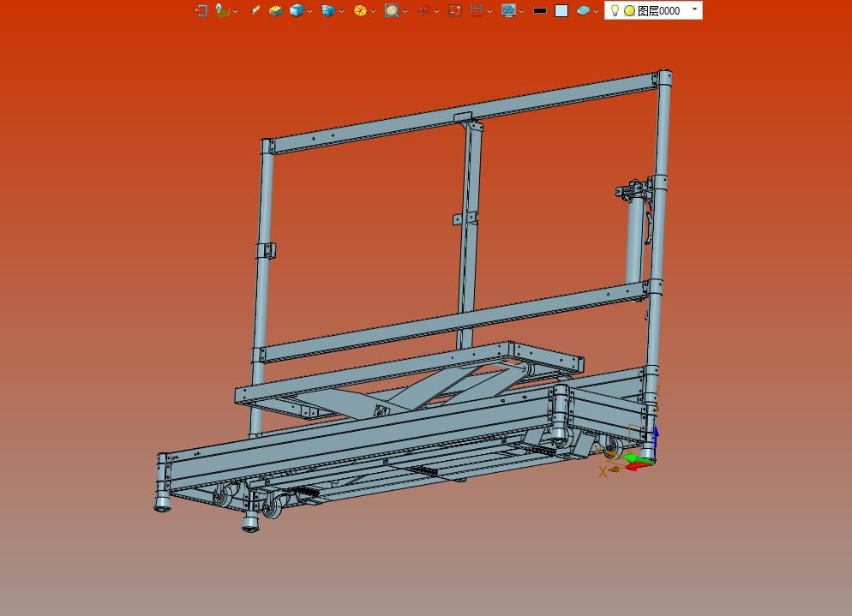Click the X axis label of coordinate triad
Screen dimensions: 852x616
click(603, 472)
